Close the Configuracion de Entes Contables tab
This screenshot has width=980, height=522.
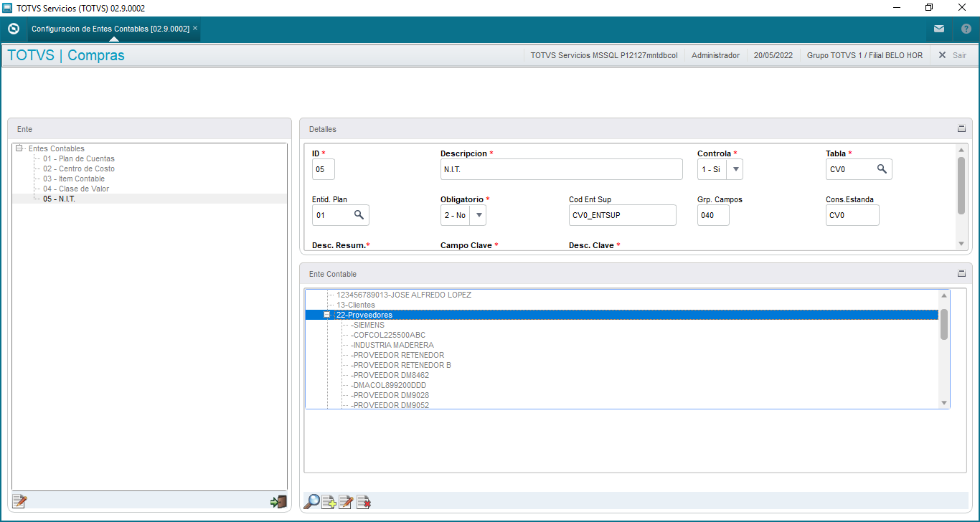195,28
